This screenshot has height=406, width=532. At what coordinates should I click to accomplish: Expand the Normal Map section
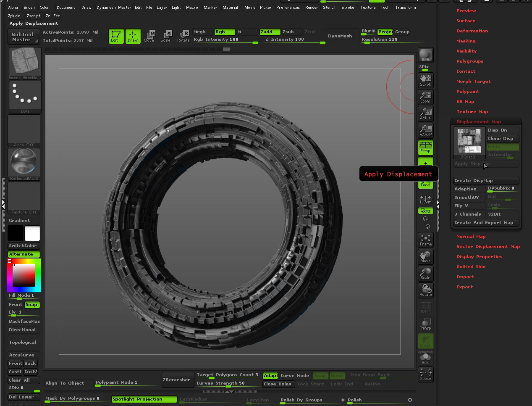[x=471, y=237]
